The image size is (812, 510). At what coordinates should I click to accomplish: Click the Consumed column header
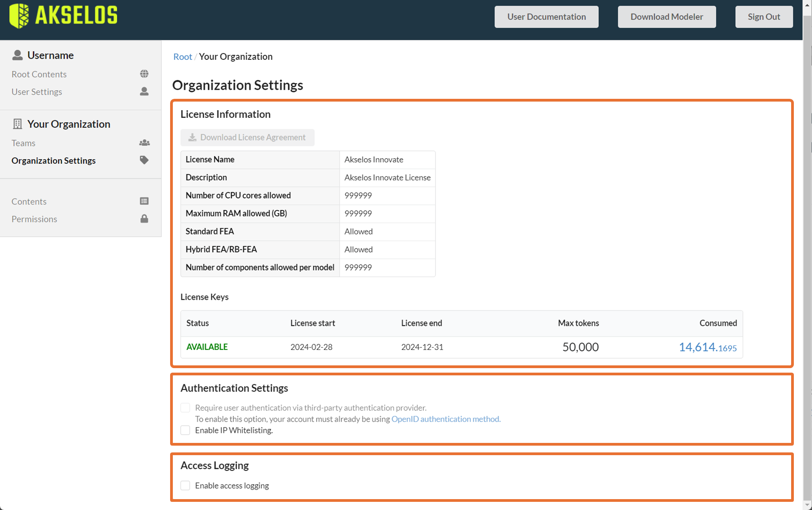click(718, 323)
